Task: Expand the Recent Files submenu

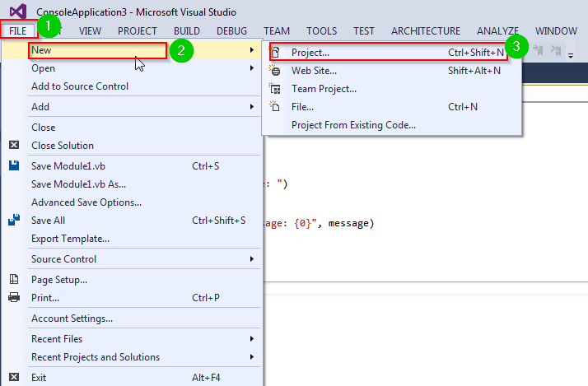Action: pos(251,339)
